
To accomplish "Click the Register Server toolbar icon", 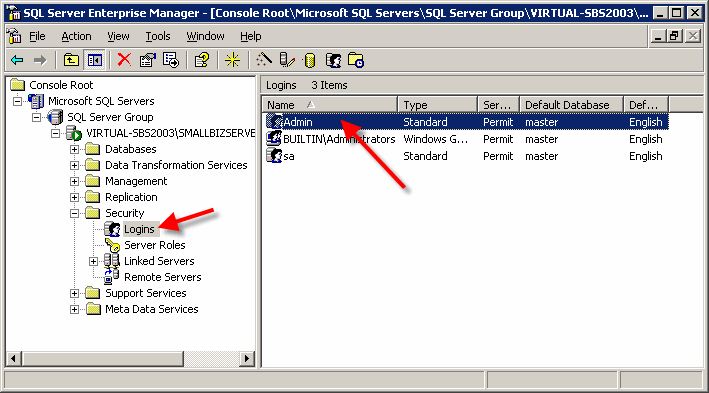I will click(287, 60).
